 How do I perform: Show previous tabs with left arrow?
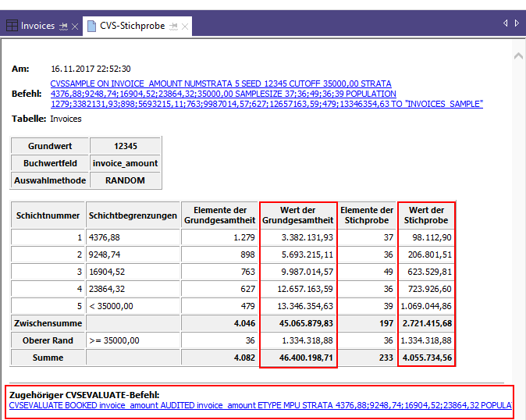[x=505, y=23]
